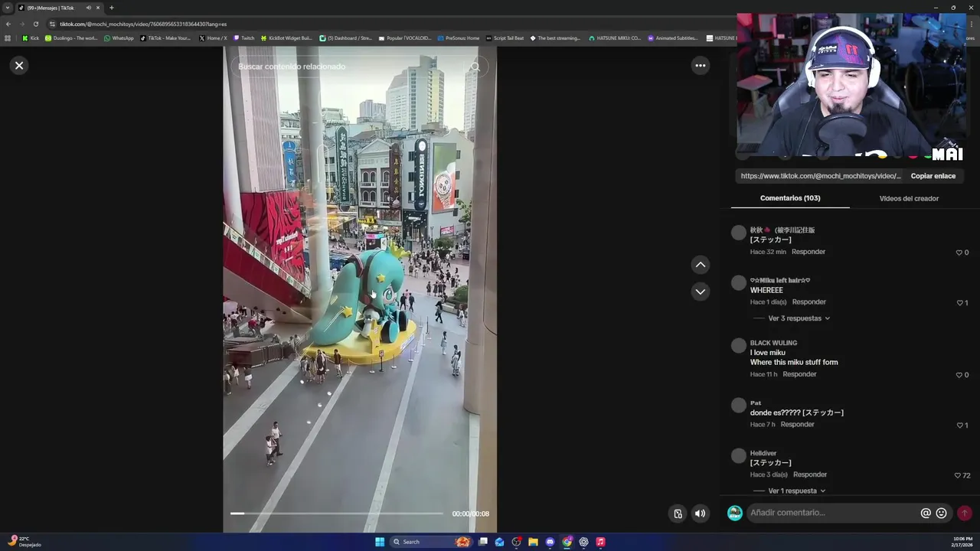Open File Explorer from the taskbar
The image size is (980, 551).
[533, 542]
